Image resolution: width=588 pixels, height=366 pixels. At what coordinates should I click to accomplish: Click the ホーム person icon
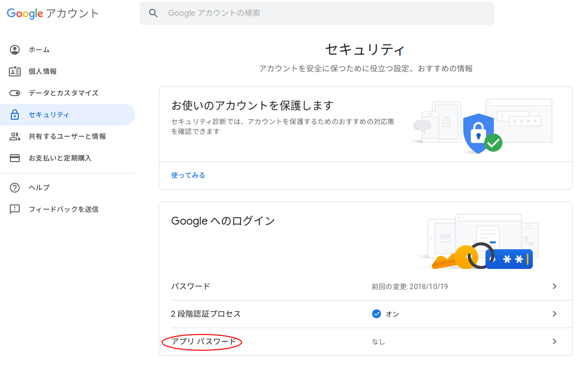tap(15, 50)
